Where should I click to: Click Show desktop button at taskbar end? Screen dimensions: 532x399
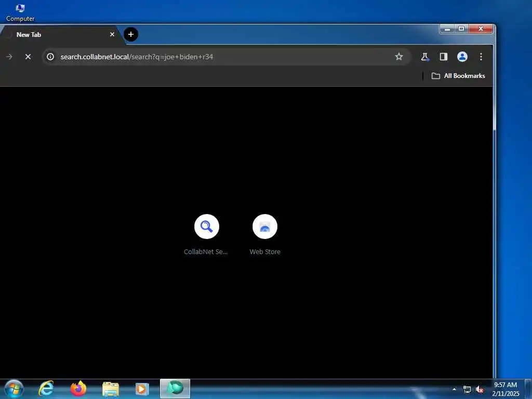[528, 389]
